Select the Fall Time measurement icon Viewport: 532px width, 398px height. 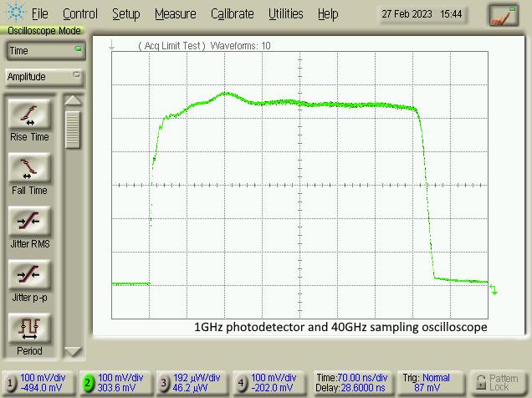[29, 168]
